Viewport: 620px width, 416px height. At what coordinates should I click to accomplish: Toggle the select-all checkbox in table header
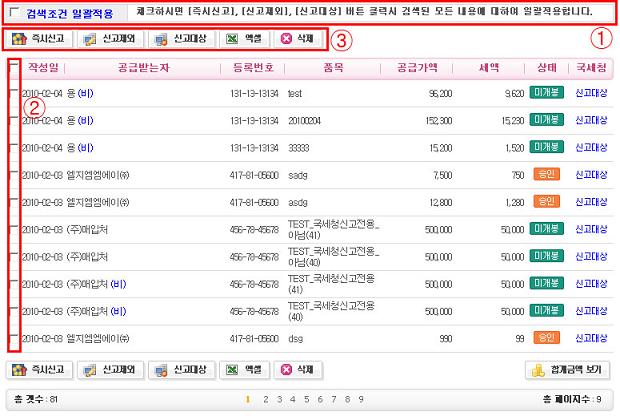pyautogui.click(x=13, y=68)
